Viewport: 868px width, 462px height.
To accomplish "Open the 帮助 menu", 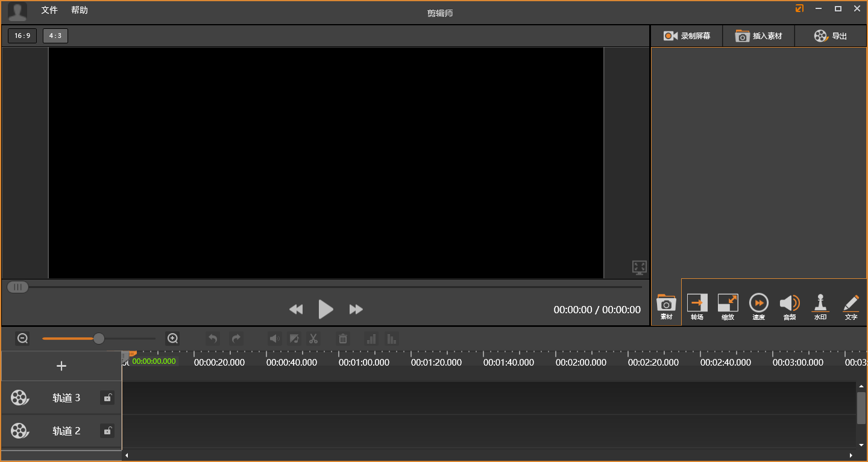I will pyautogui.click(x=79, y=10).
